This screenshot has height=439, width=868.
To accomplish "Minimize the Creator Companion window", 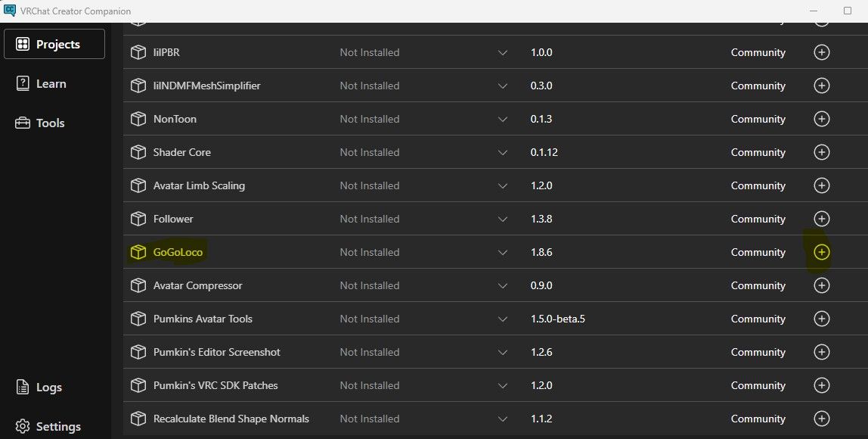I will (x=814, y=11).
